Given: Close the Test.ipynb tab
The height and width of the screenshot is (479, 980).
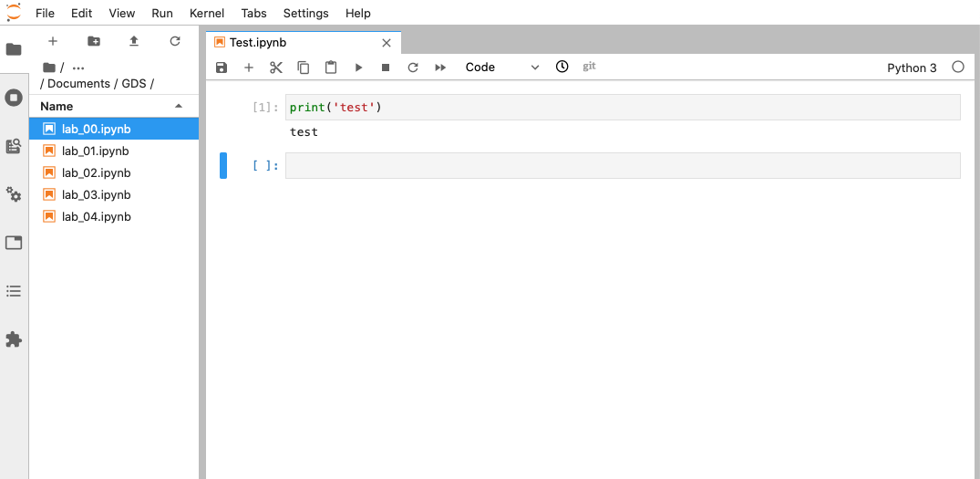Looking at the screenshot, I should pyautogui.click(x=387, y=43).
